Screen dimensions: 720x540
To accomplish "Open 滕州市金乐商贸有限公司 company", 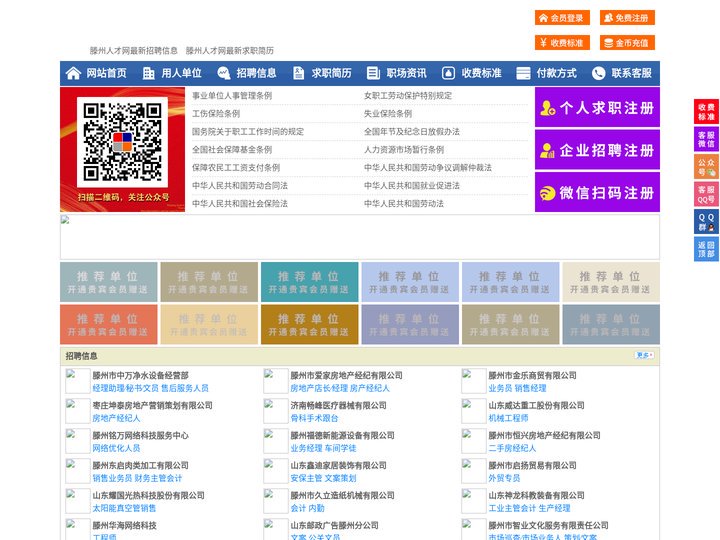I will (532, 375).
